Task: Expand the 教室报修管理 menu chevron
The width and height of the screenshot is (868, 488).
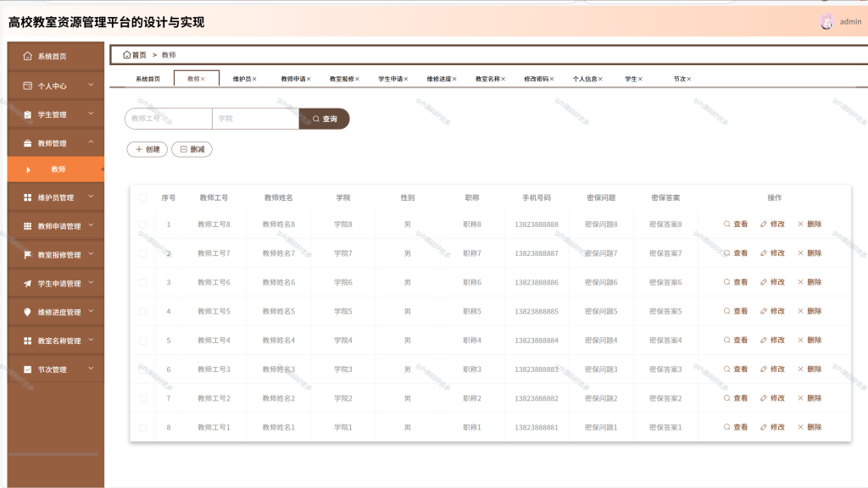Action: [x=91, y=254]
